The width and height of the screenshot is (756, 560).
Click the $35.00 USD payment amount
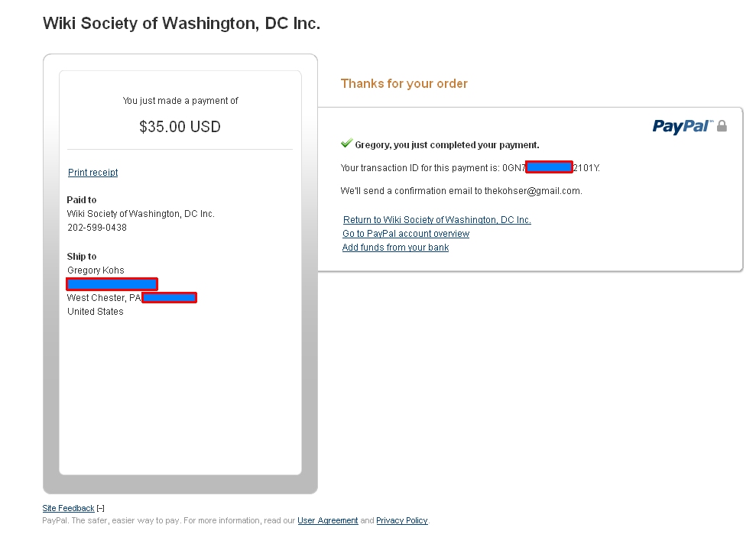[x=180, y=127]
